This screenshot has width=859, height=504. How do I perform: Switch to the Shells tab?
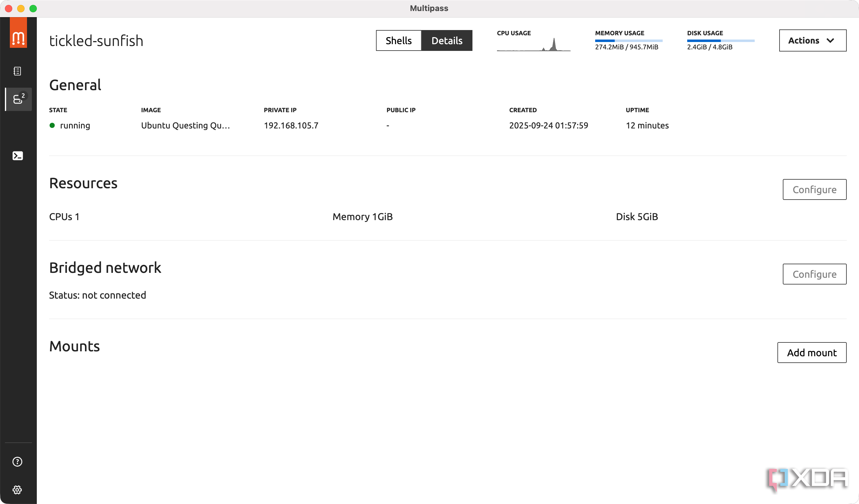(x=399, y=40)
